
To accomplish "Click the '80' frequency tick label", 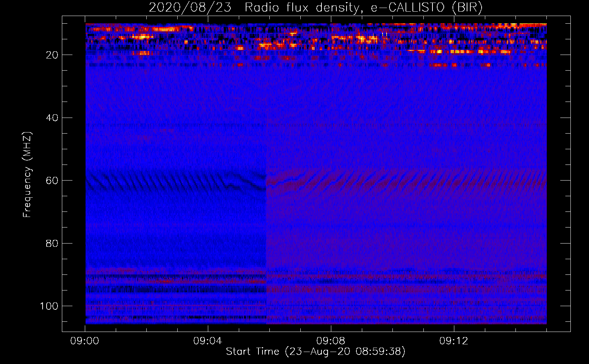I will pyautogui.click(x=52, y=243).
